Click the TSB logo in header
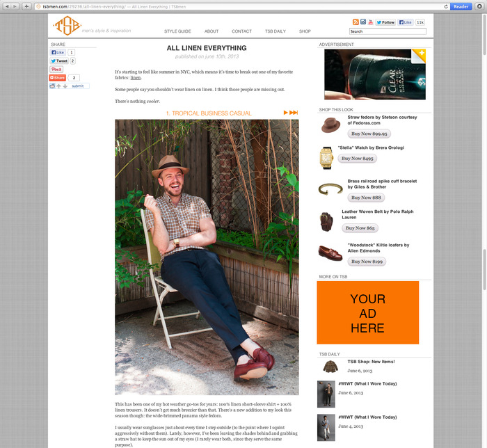 pos(67,26)
